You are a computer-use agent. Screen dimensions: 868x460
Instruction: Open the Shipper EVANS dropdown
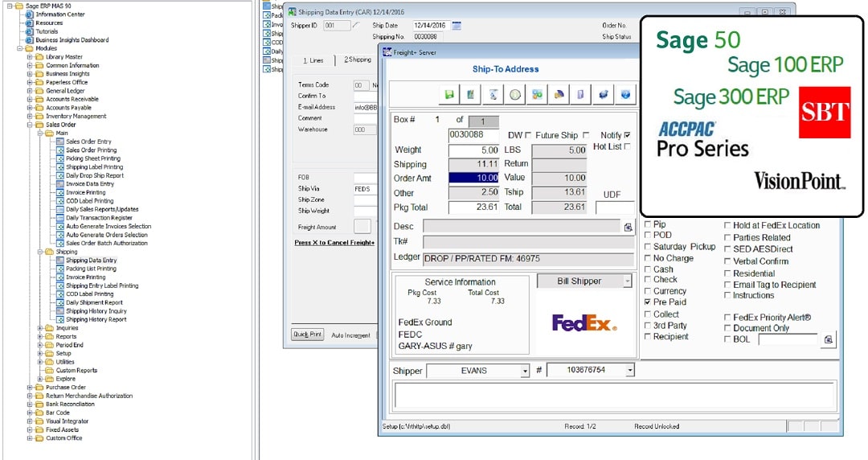click(x=525, y=371)
